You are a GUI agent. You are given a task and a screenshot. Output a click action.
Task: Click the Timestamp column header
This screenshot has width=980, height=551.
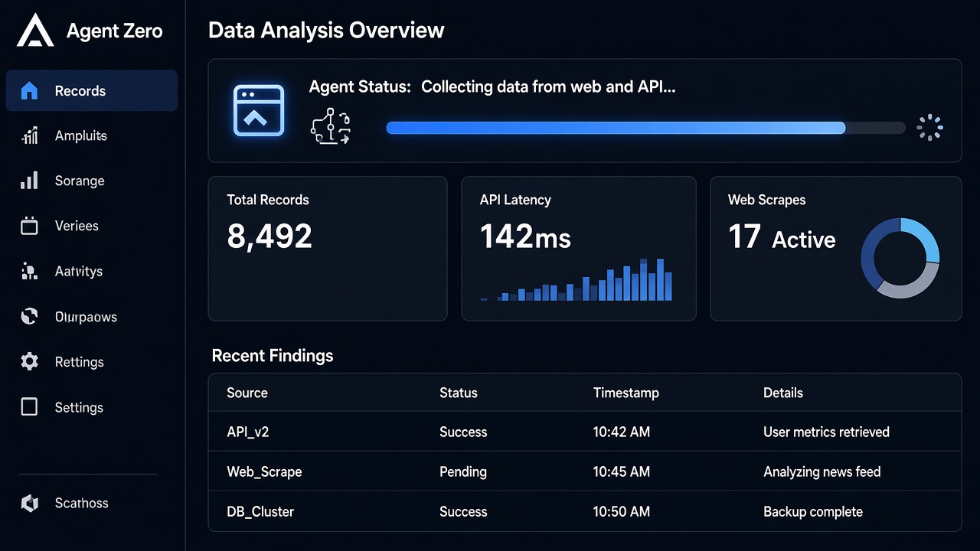coord(626,393)
